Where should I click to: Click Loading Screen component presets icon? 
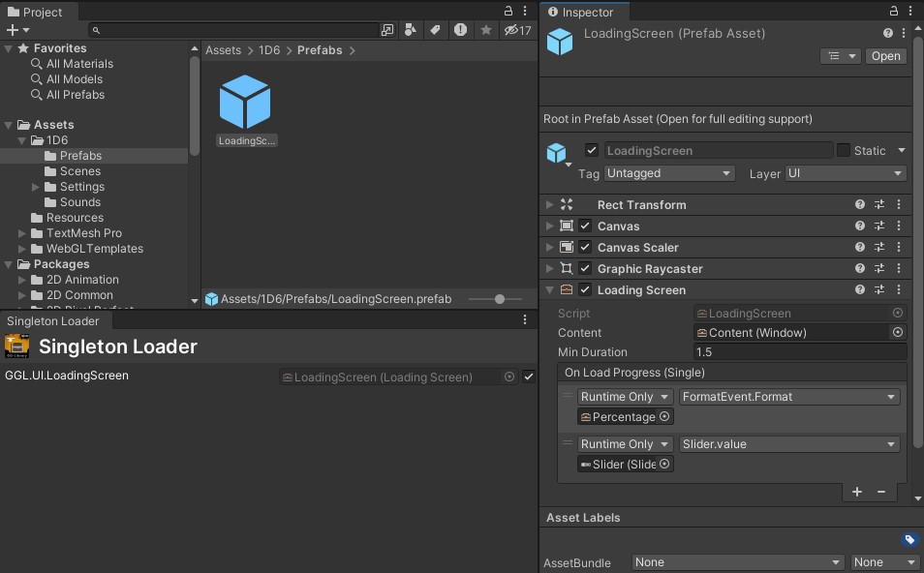click(x=879, y=289)
